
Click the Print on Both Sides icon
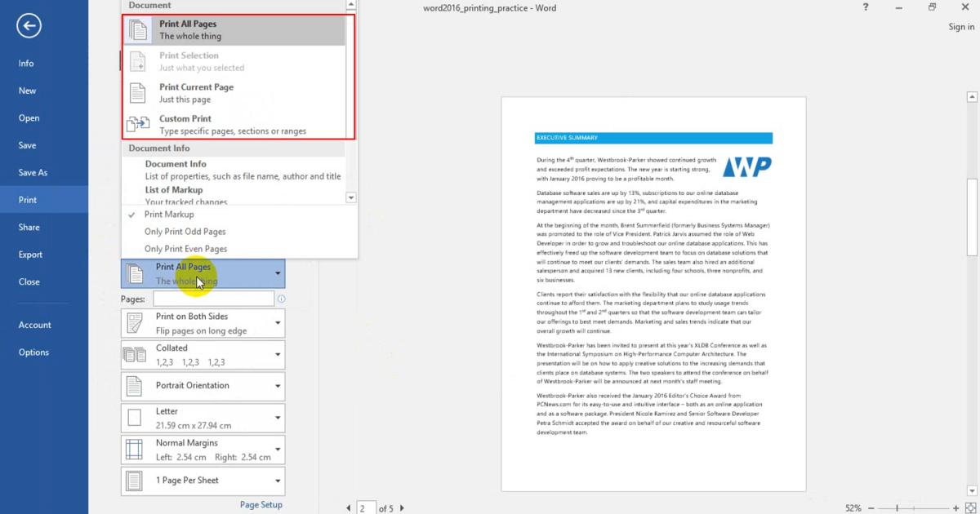click(x=133, y=323)
